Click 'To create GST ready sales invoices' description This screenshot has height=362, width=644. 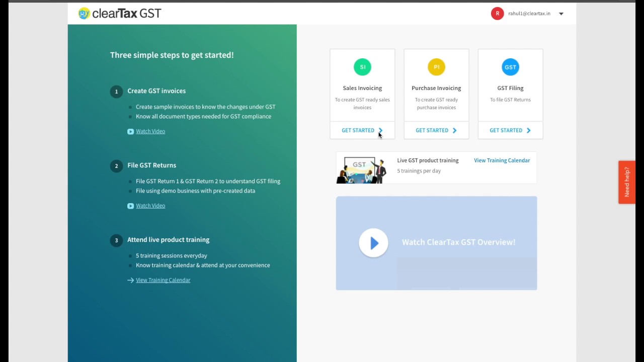point(362,104)
